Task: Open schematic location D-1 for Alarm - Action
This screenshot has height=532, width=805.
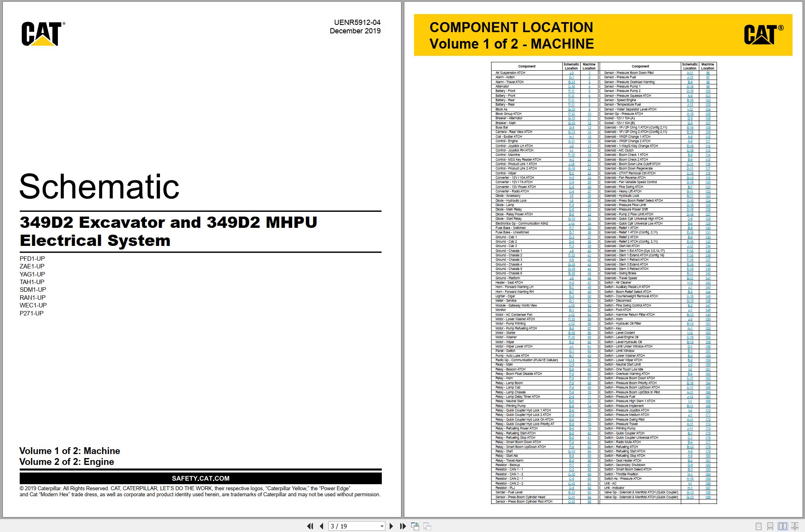Action: click(x=571, y=77)
